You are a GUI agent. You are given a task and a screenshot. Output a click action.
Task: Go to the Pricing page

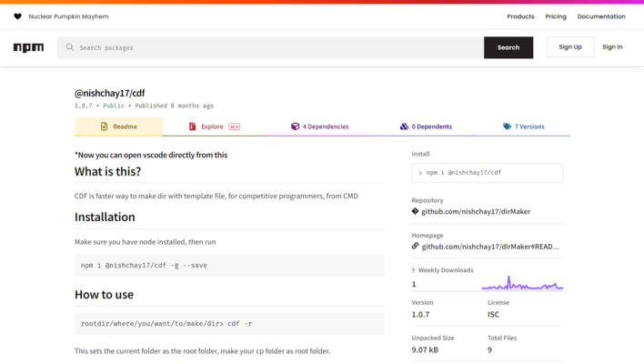[x=556, y=16]
